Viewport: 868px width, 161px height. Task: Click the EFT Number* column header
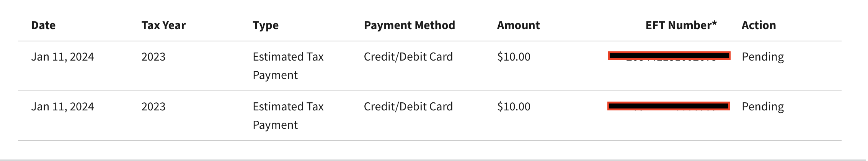[x=681, y=25]
